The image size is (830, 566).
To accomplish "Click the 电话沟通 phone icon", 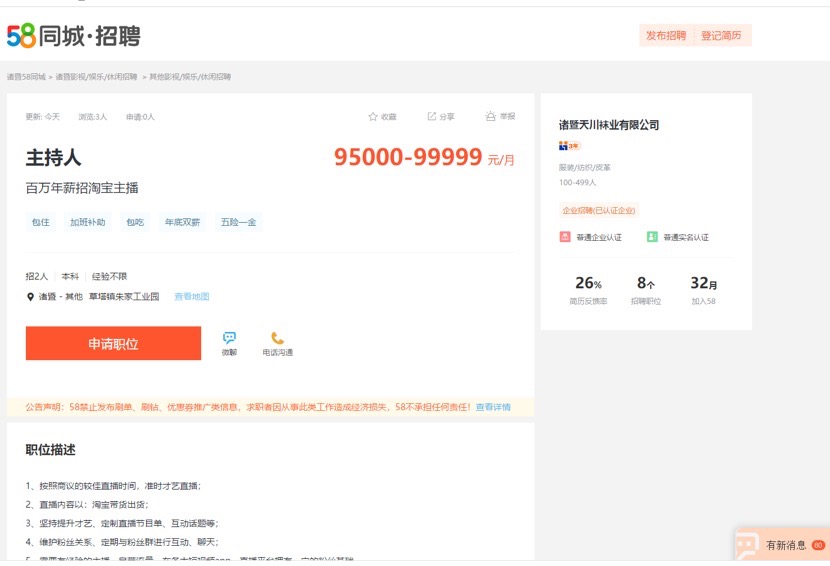I will click(x=277, y=338).
